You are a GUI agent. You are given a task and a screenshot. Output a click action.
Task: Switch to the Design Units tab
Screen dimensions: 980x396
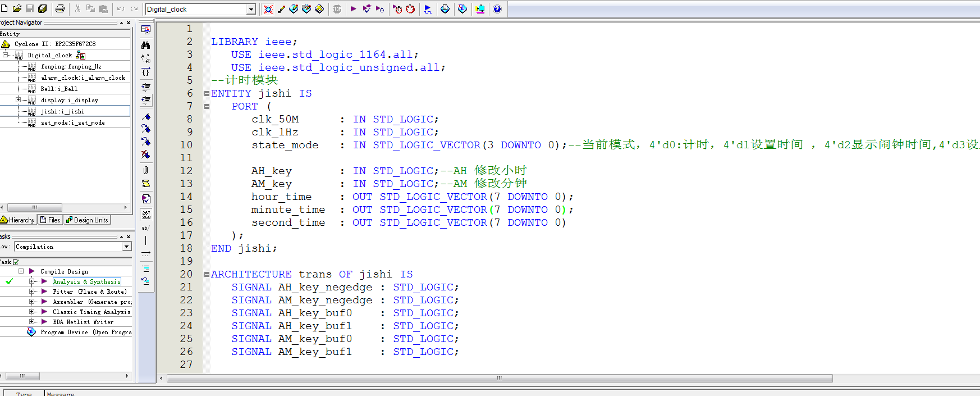pos(87,220)
